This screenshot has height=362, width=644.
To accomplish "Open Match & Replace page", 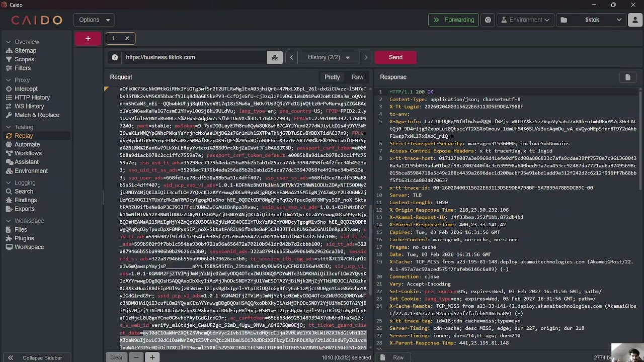I will (x=37, y=115).
